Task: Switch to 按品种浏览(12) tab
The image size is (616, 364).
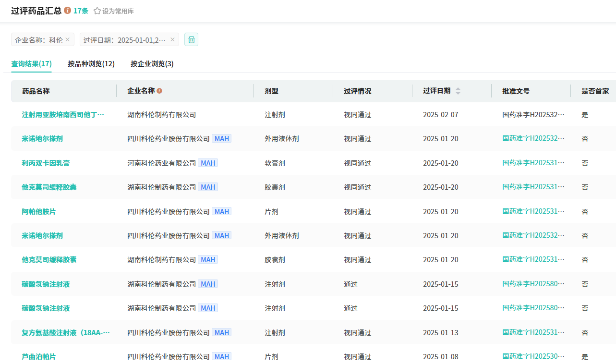Action: tap(91, 63)
